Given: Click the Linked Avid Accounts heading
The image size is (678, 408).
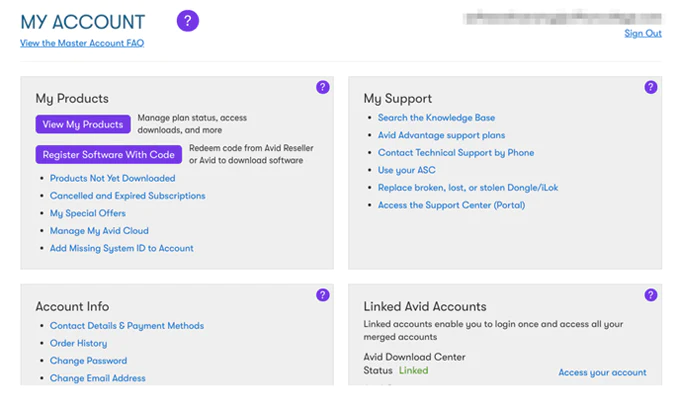Looking at the screenshot, I should 425,306.
